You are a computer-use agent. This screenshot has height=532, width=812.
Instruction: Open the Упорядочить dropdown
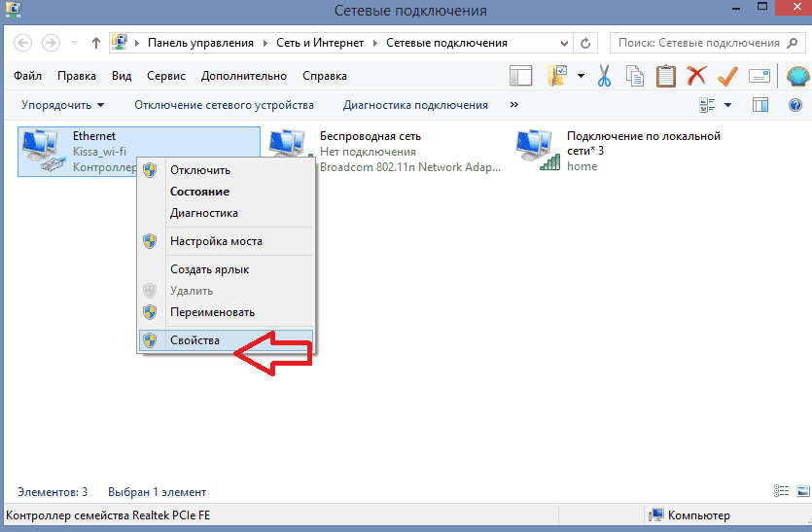coord(62,105)
